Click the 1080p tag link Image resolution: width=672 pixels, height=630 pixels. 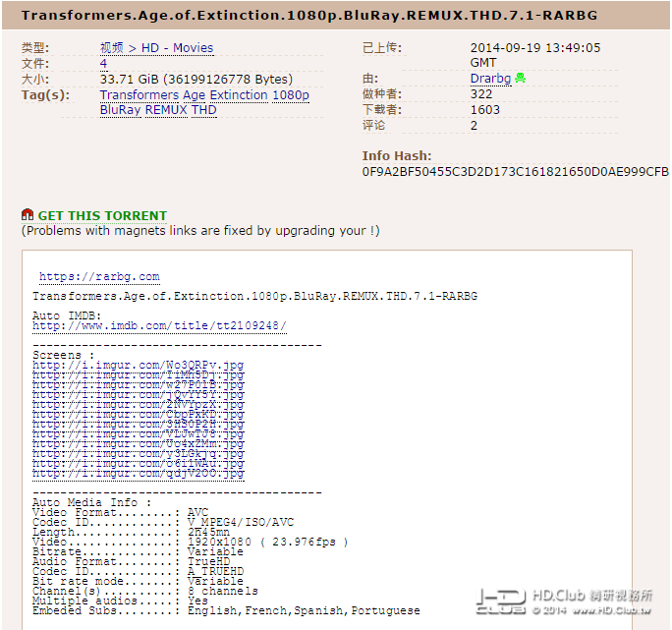pyautogui.click(x=291, y=94)
